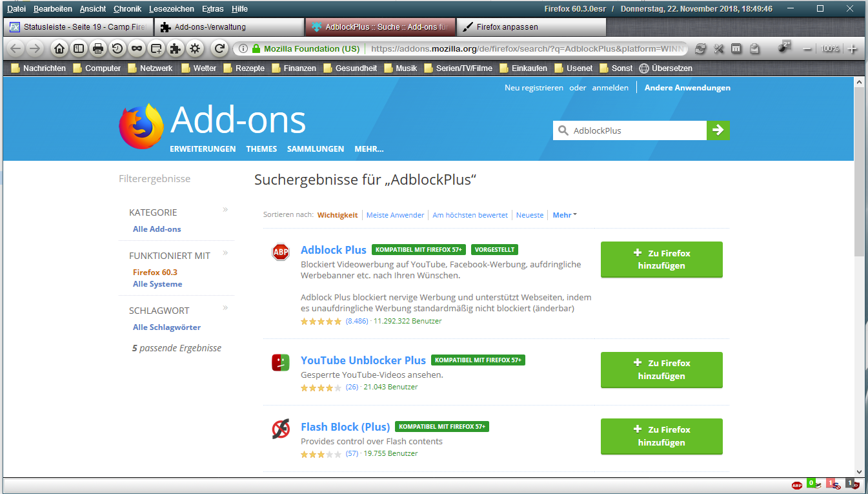Show site information via the info icon

[x=243, y=48]
